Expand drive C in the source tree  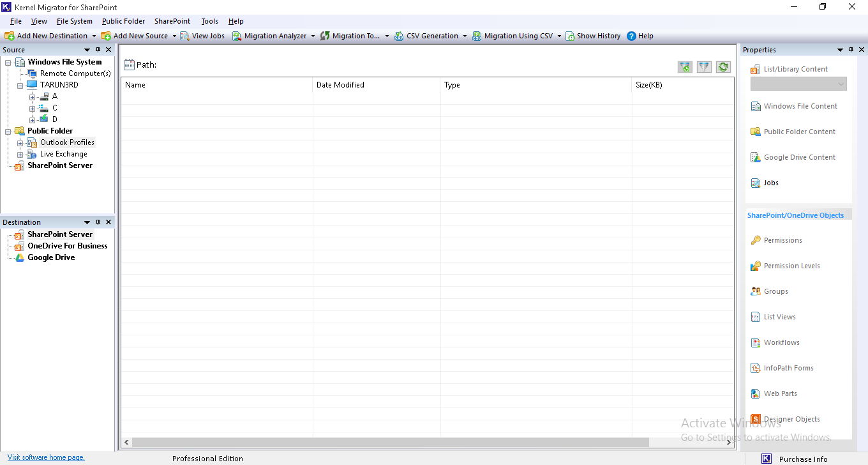(x=32, y=108)
